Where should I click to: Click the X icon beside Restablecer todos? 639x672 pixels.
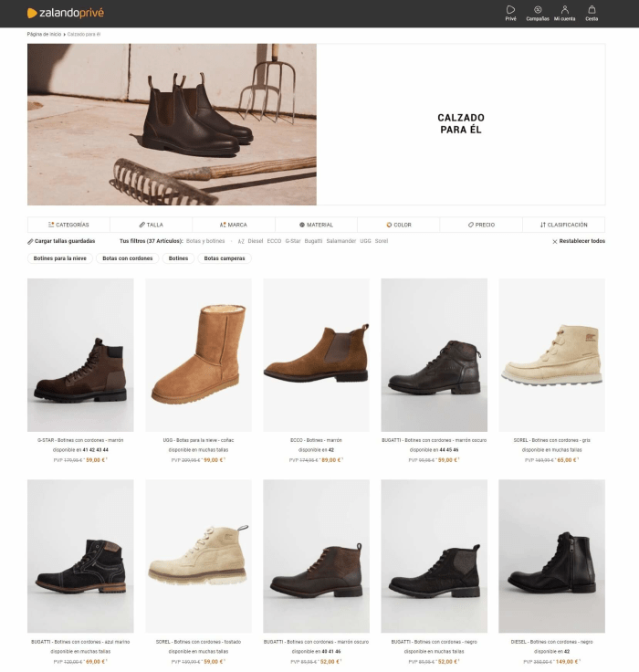[x=555, y=242]
